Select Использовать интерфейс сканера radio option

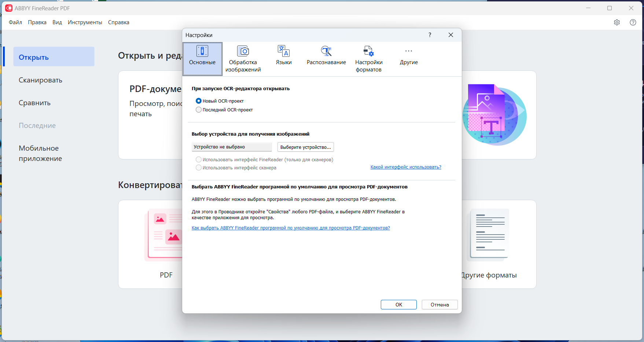tap(236, 168)
